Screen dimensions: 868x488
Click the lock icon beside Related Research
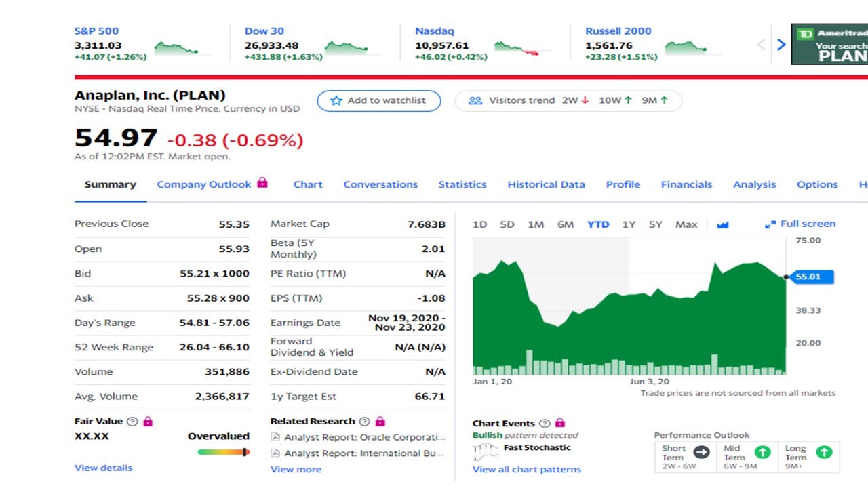[x=380, y=422]
